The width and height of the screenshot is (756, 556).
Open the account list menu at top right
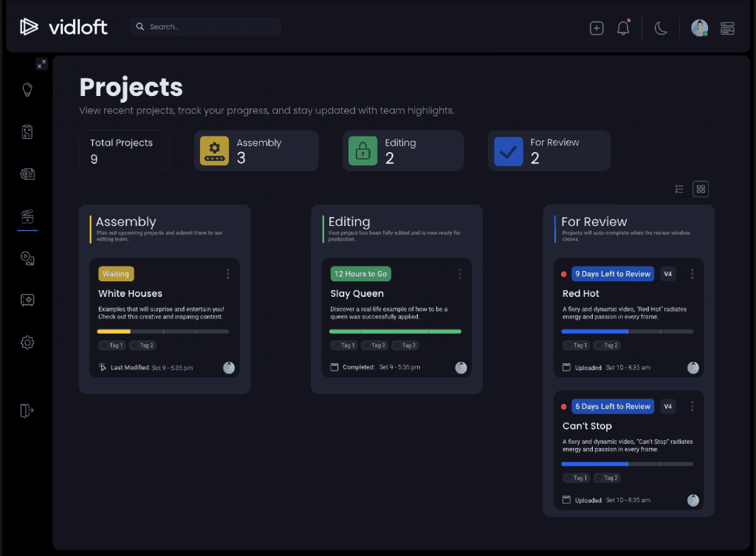pyautogui.click(x=727, y=27)
